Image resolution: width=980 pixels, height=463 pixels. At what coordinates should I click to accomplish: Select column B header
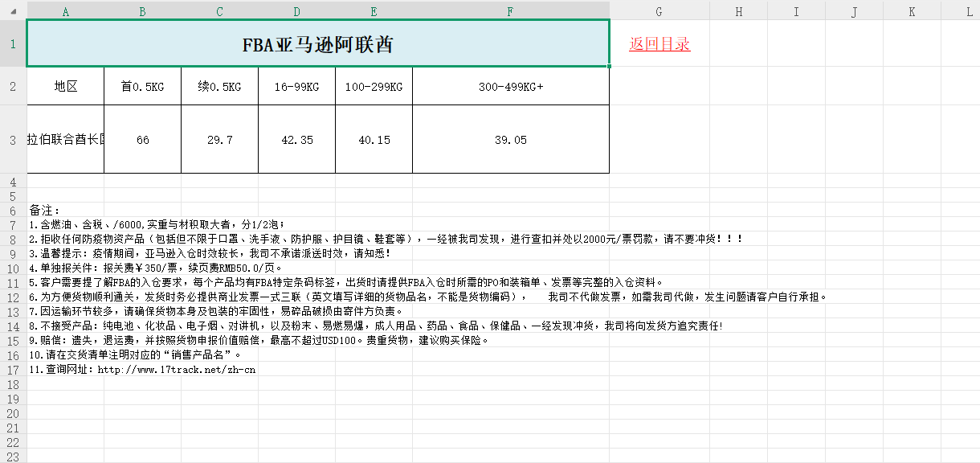[143, 11]
